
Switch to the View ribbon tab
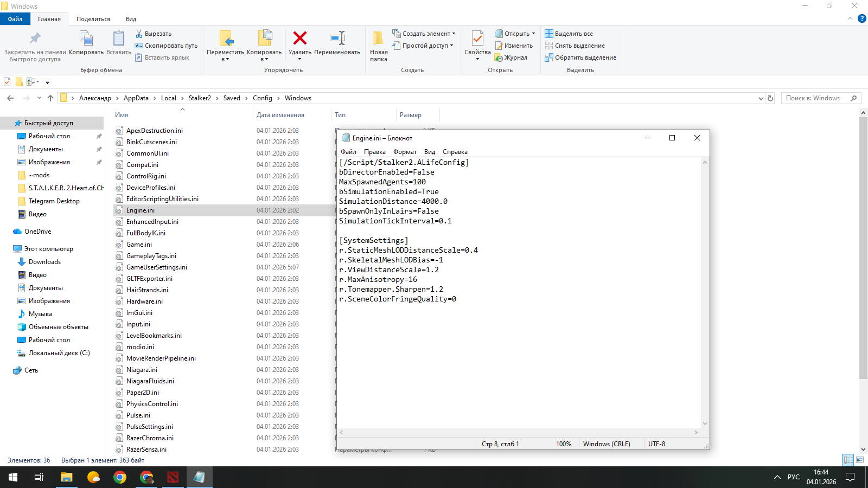[x=131, y=19]
